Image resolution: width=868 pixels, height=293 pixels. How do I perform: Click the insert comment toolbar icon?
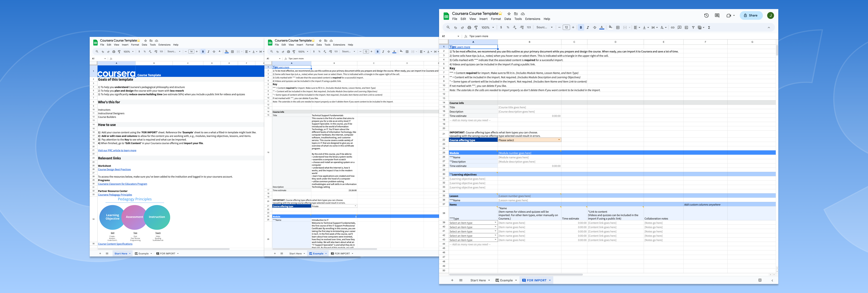click(679, 28)
